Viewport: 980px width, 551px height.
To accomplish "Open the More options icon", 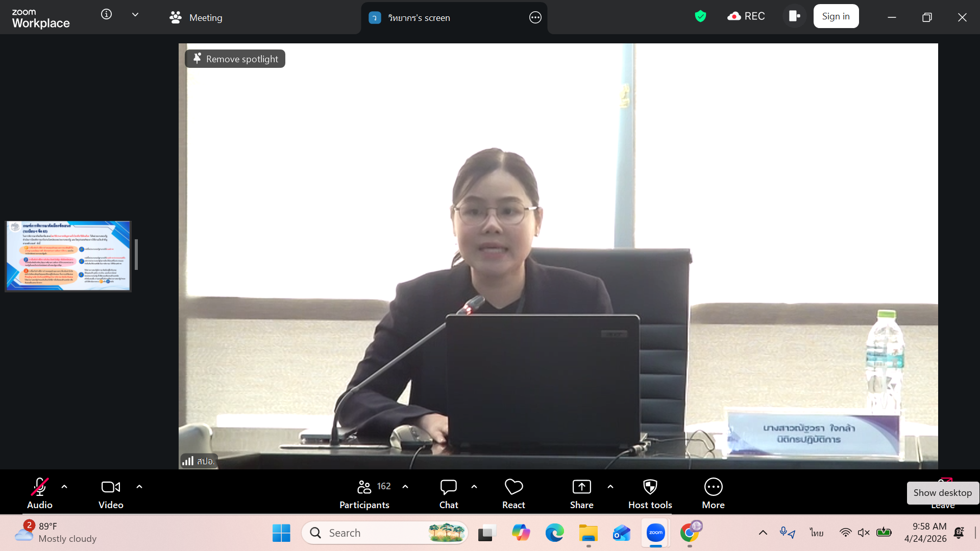I will [713, 487].
